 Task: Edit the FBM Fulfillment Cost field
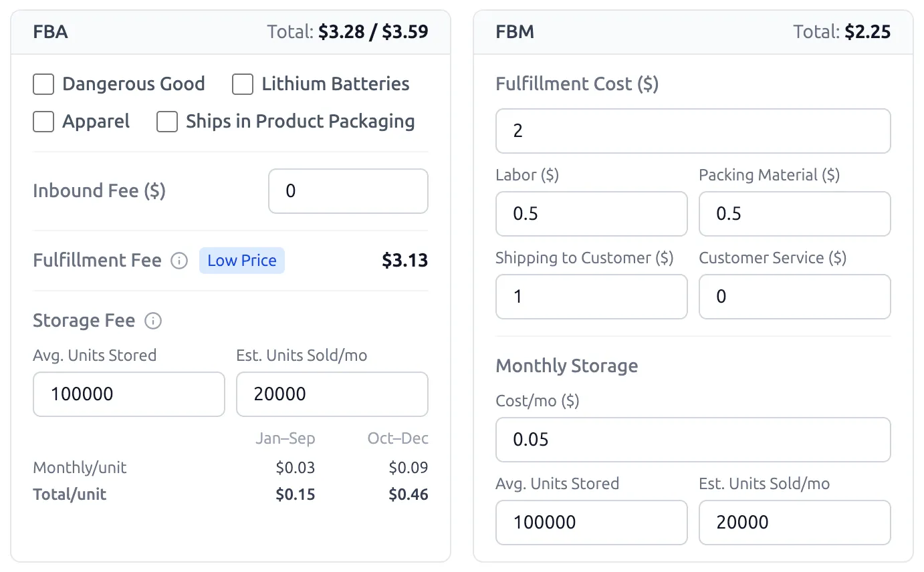point(693,131)
